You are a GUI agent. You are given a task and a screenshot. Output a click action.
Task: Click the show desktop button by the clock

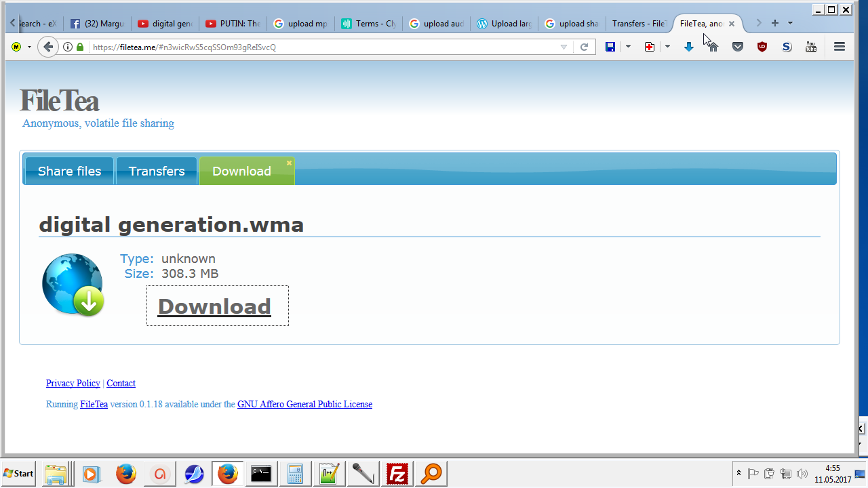click(x=860, y=474)
